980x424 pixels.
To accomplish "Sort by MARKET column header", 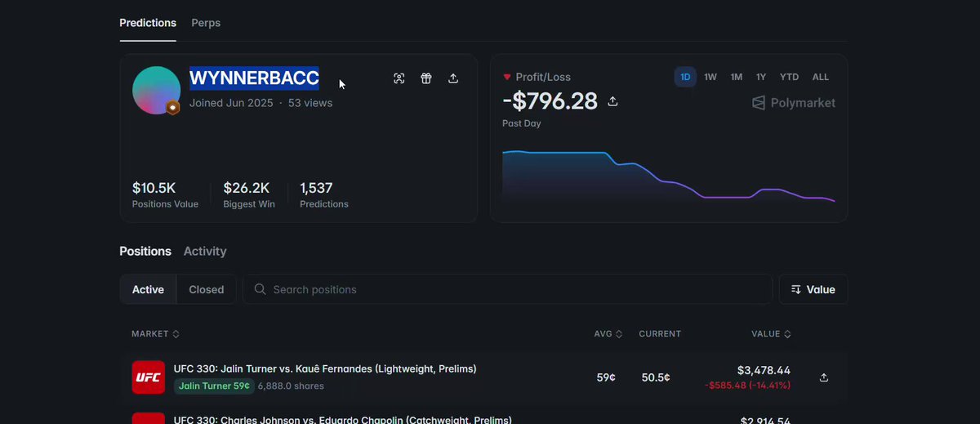I will pyautogui.click(x=155, y=334).
